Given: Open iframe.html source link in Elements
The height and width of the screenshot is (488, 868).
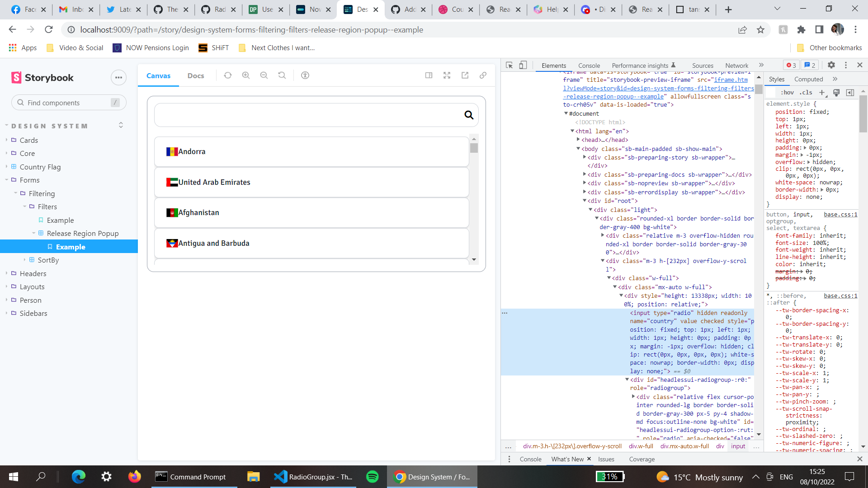Looking at the screenshot, I should pos(658,88).
